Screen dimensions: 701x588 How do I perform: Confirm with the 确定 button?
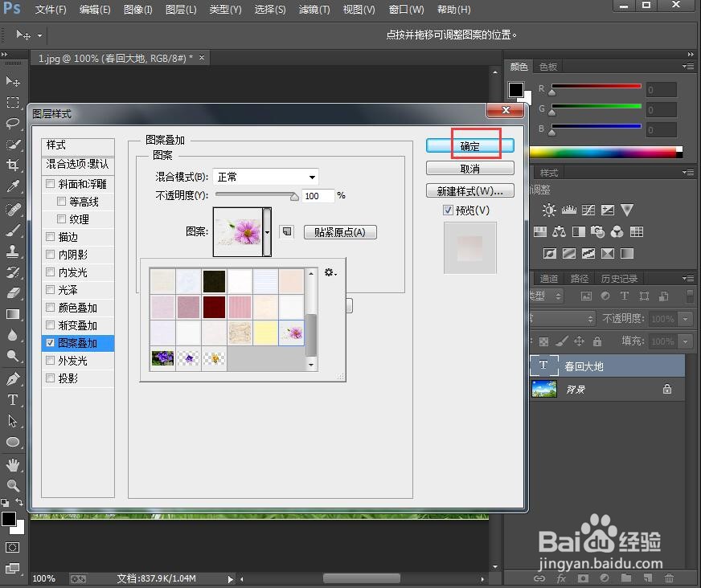pos(469,145)
